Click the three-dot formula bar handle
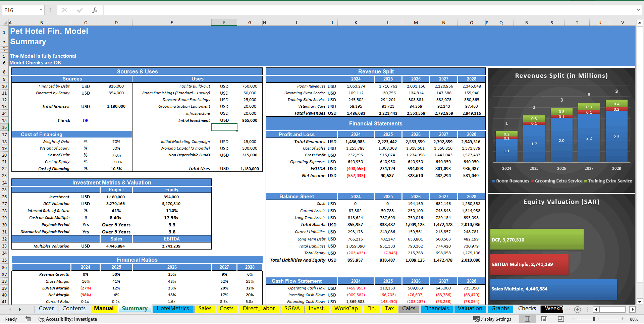Viewport: 644px width, 324px height. click(51, 10)
